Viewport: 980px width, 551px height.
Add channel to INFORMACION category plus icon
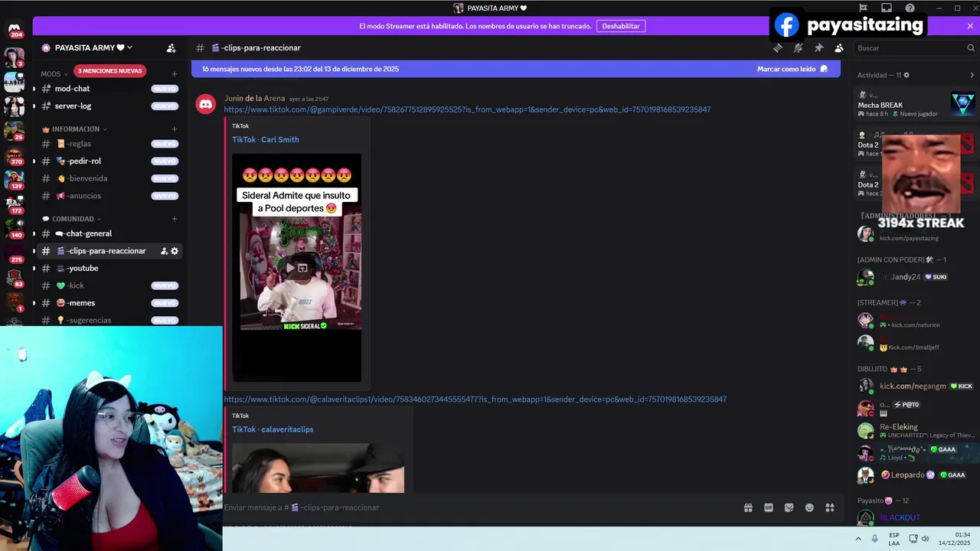point(175,129)
